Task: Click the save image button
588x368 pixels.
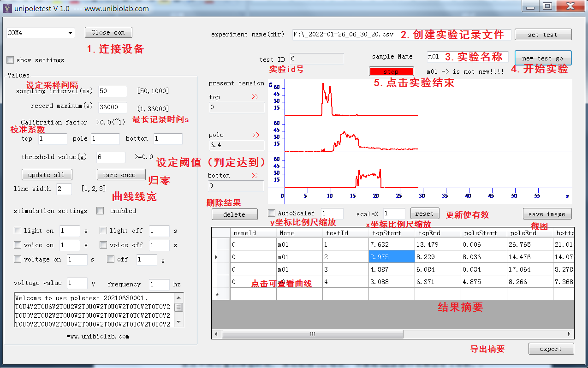Action: [547, 214]
